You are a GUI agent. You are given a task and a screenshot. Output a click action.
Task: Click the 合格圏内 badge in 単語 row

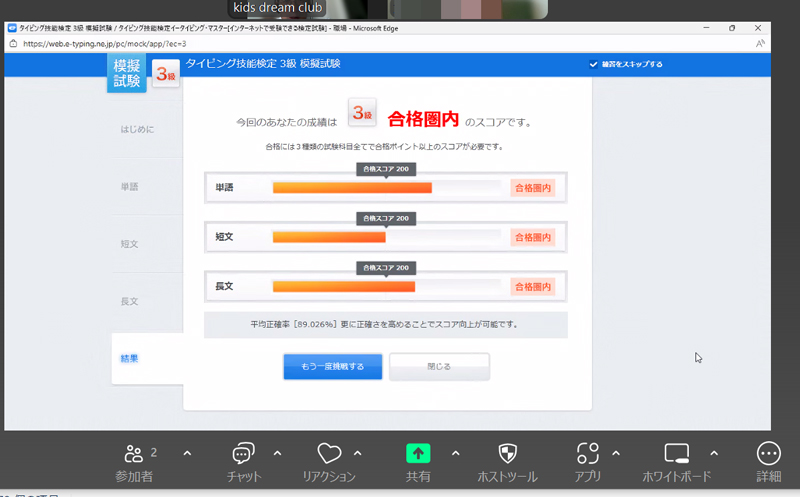click(533, 188)
